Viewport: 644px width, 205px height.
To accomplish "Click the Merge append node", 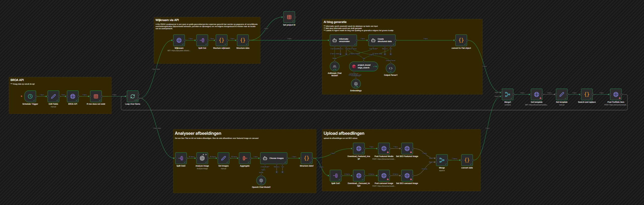I will (x=442, y=160).
